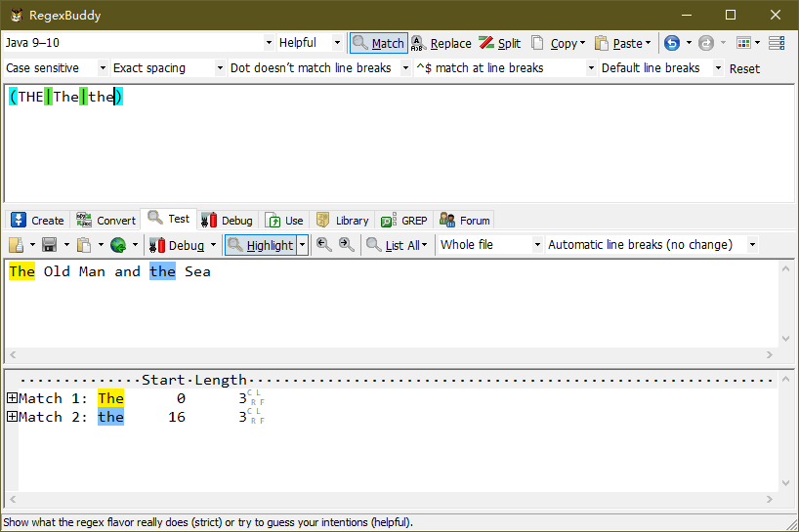This screenshot has height=532, width=799.
Task: Click the Reset options button
Action: click(744, 68)
